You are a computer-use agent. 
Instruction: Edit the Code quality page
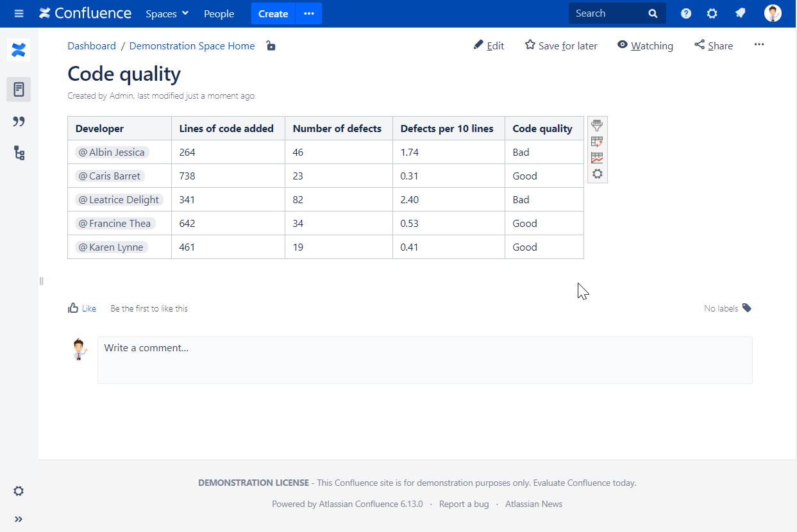489,45
